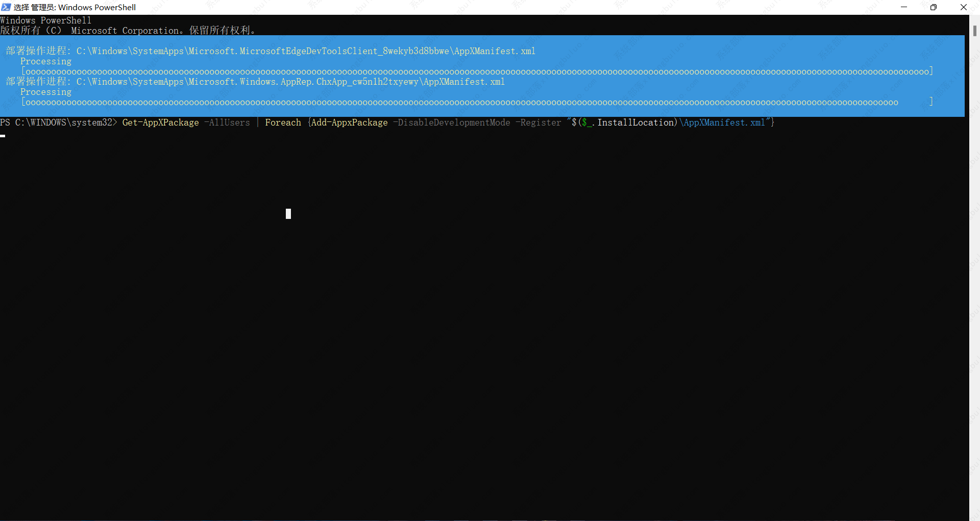Click the white selection block in the console
The height and width of the screenshot is (521, 980).
[288, 214]
